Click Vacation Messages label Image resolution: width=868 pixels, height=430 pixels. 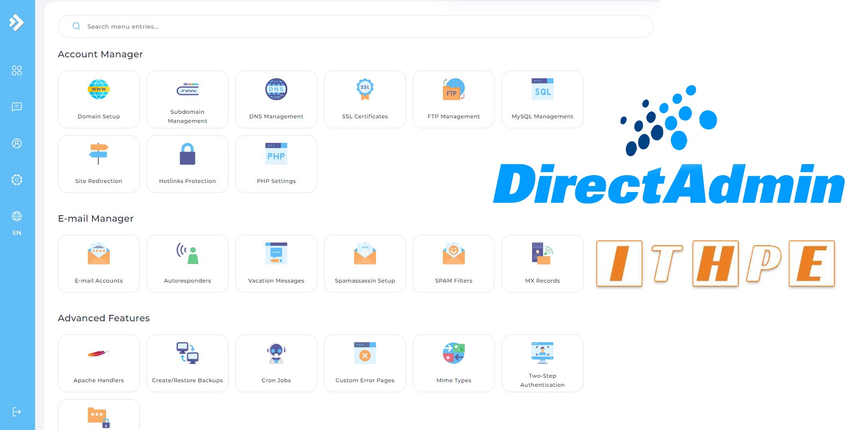click(x=276, y=281)
